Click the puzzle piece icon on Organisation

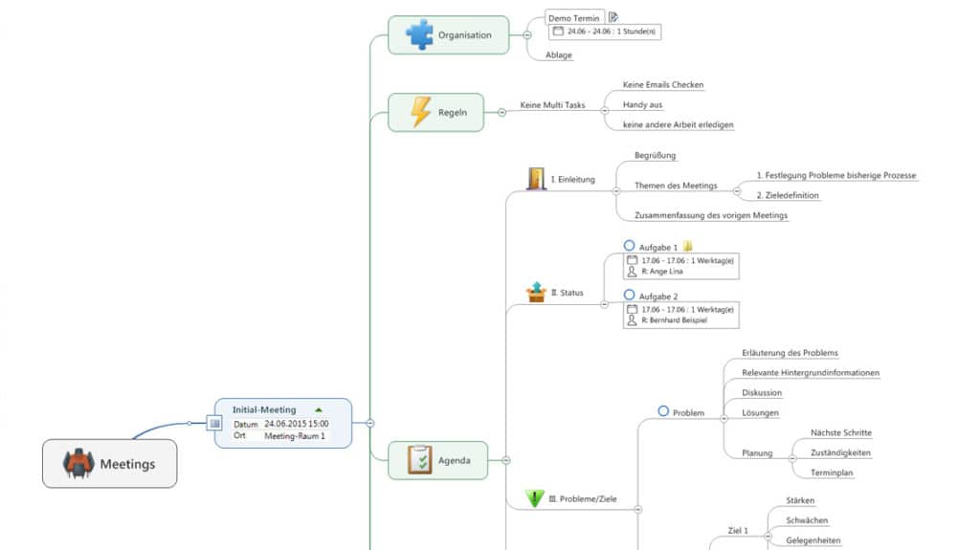(x=418, y=34)
